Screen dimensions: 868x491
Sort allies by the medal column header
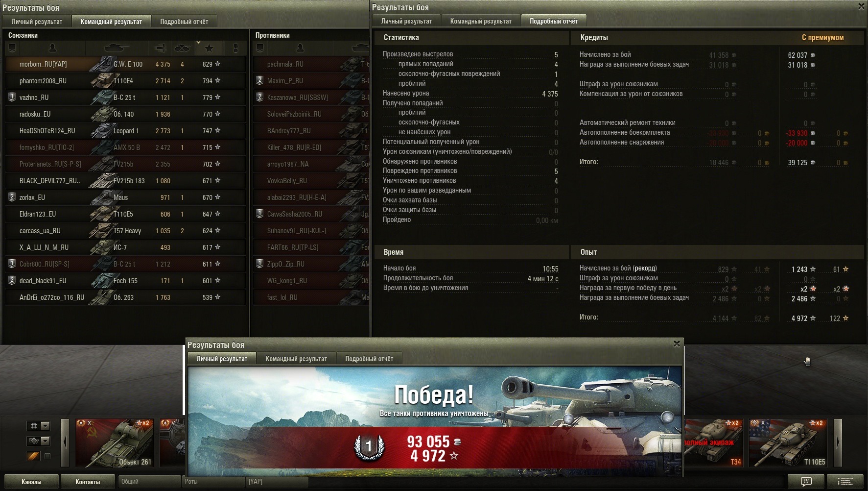tap(235, 48)
